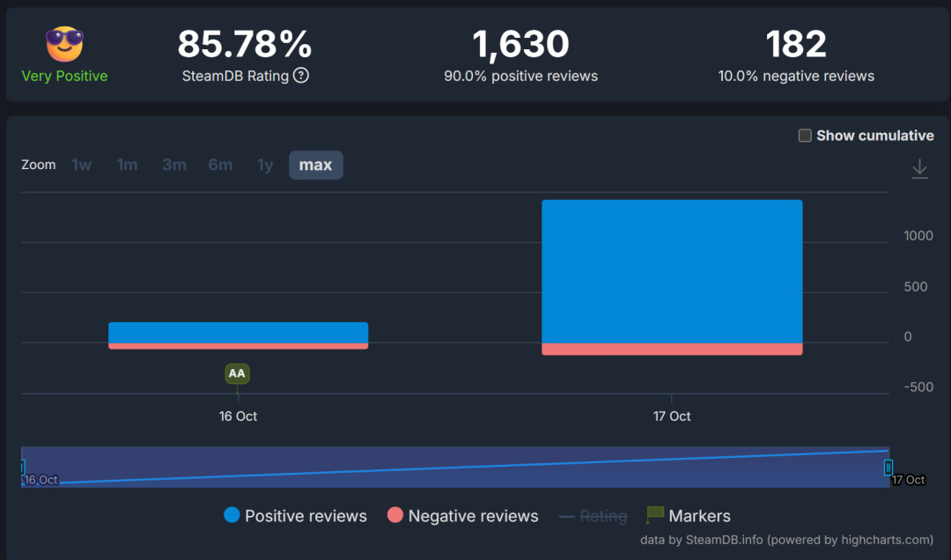This screenshot has height=560, width=951.
Task: Click the 10.0% negative reviews caption
Action: 796,76
